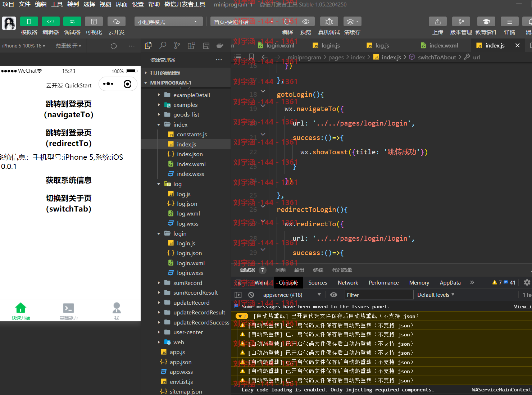
Task: Toggle the debugger panel button
Action: coord(72,22)
